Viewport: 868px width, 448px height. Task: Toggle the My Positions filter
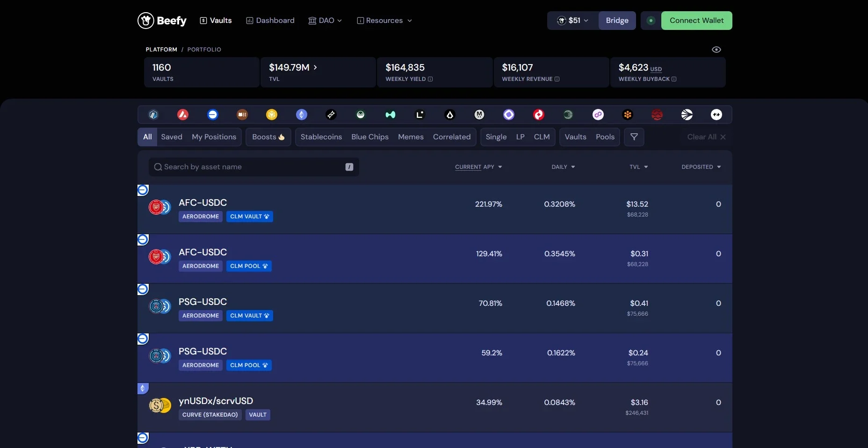[x=214, y=137]
